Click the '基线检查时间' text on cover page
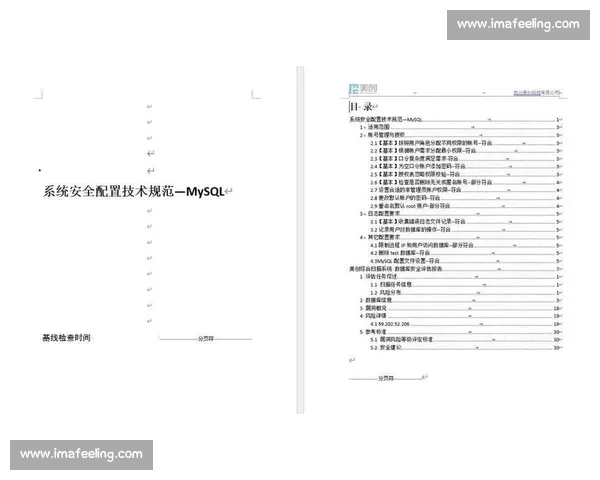600x480 pixels. coord(66,338)
